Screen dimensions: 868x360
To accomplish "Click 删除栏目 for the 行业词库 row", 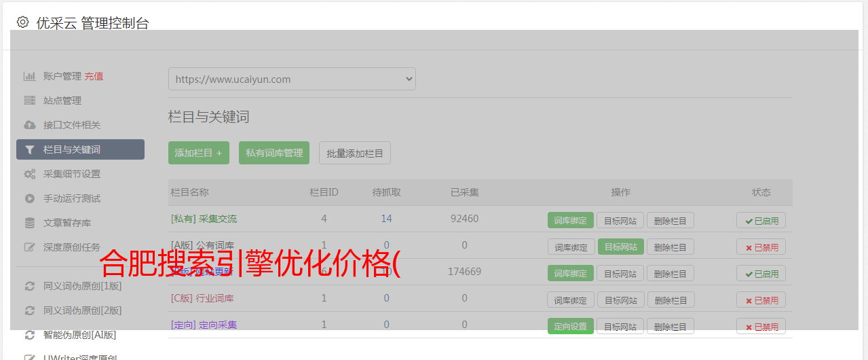I will pos(671,300).
